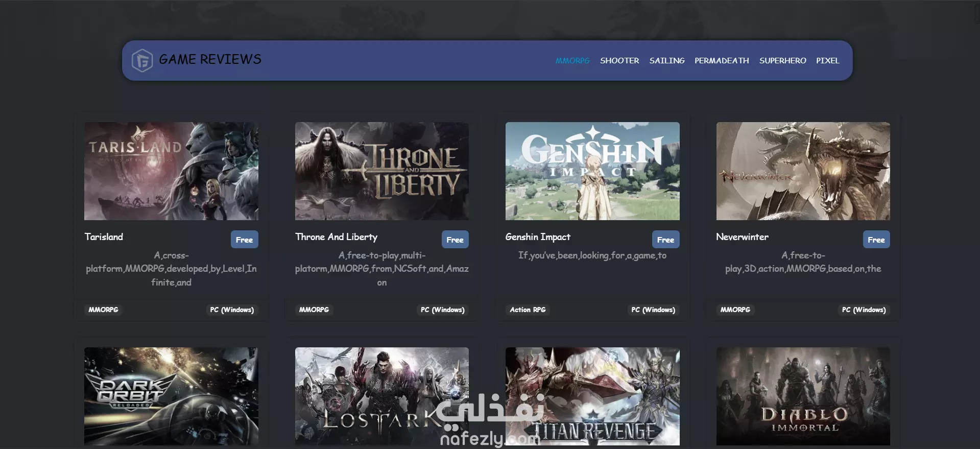The image size is (980, 449).
Task: Click the Neverwinter title
Action: click(742, 237)
